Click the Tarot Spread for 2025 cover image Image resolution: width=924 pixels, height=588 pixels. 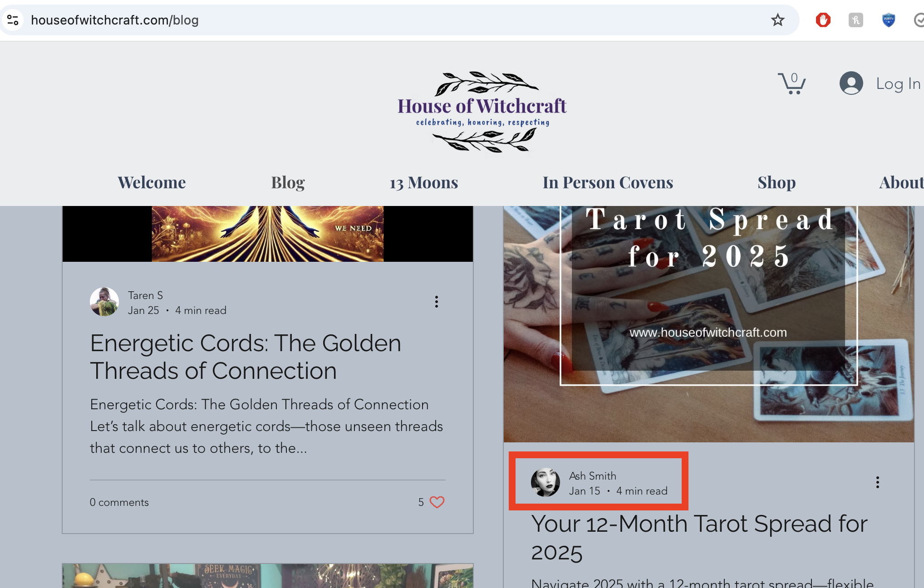(708, 324)
